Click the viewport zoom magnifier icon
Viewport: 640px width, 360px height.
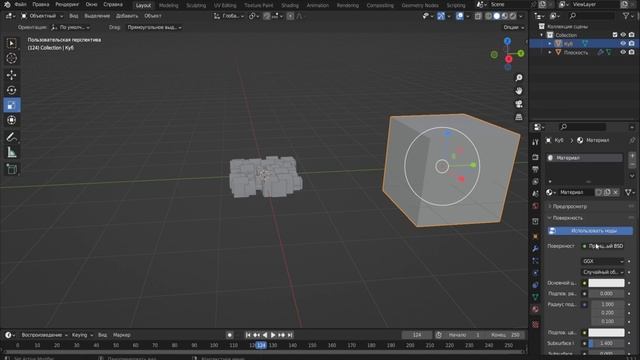point(519,78)
